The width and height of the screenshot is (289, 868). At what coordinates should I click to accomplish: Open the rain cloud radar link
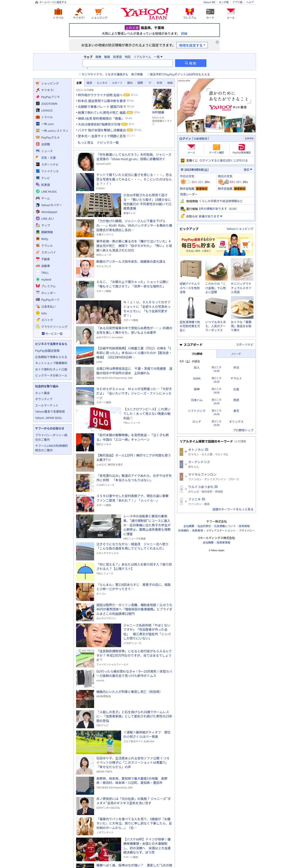click(189, 194)
